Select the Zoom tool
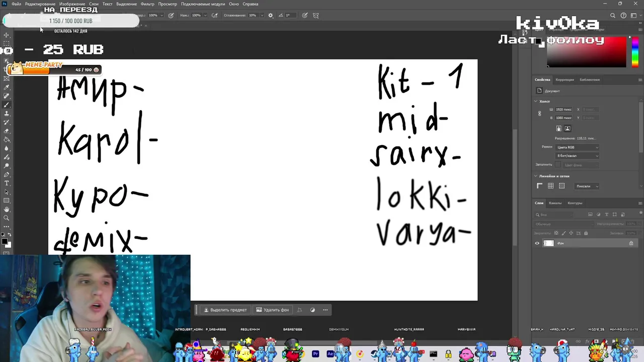 [x=7, y=218]
